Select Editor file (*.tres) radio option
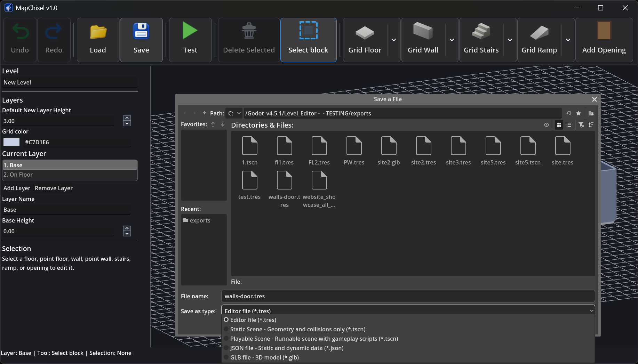The width and height of the screenshot is (638, 364). 408,320
